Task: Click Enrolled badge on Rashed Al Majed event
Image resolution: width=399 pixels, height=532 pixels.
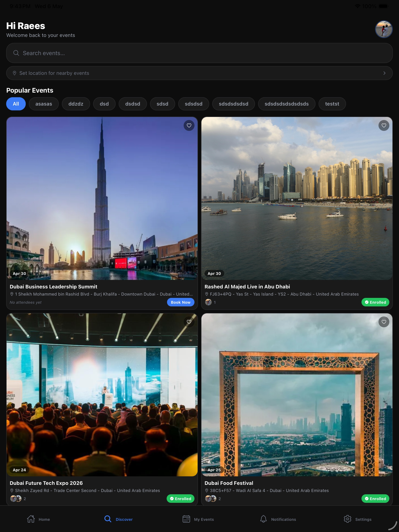Action: point(375,302)
